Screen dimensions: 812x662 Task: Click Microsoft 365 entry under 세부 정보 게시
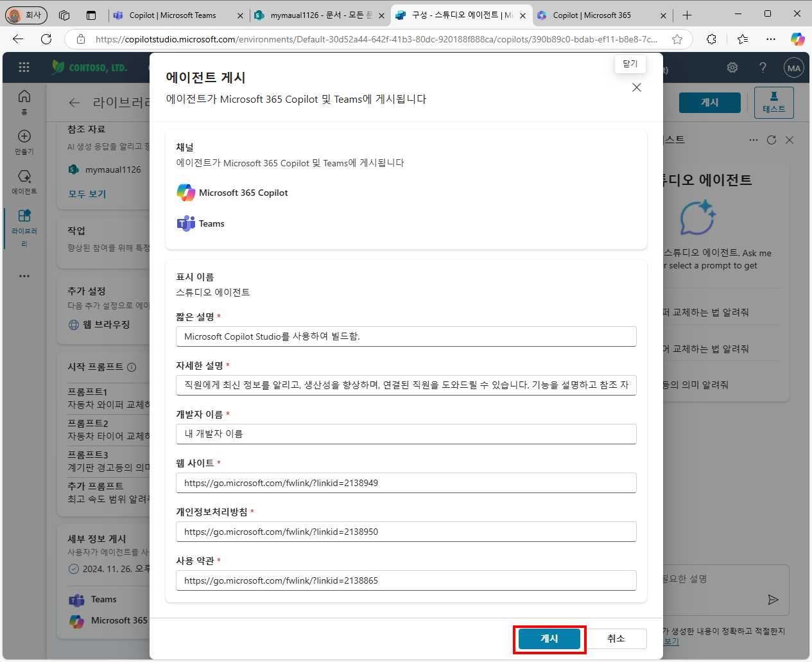coord(108,621)
